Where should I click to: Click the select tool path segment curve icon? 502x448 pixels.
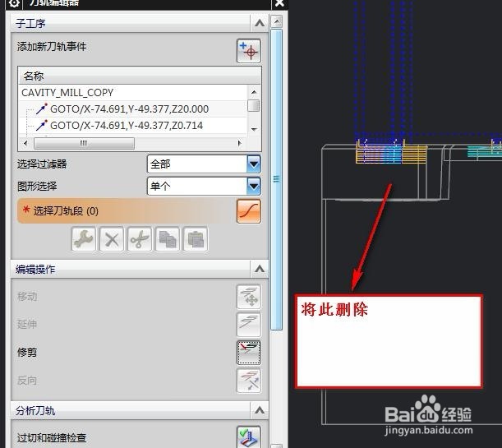coord(249,211)
